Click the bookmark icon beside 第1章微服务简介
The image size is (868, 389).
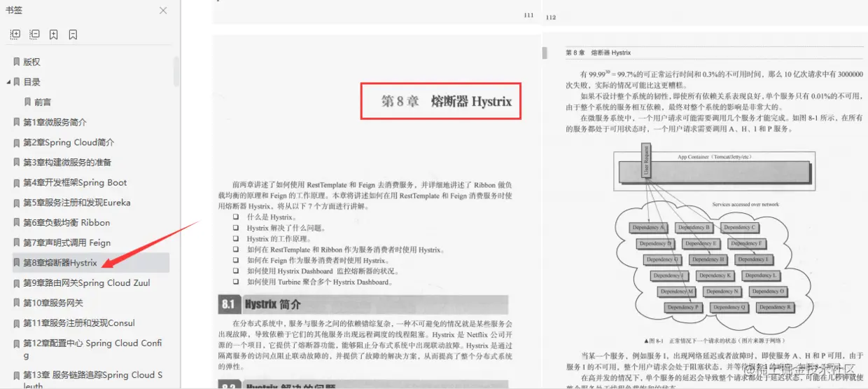[17, 122]
